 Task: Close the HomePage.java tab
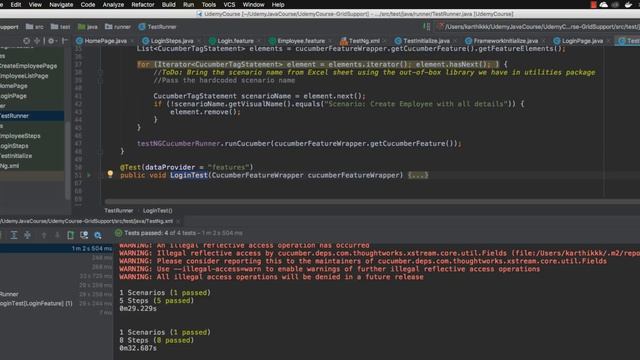point(132,41)
